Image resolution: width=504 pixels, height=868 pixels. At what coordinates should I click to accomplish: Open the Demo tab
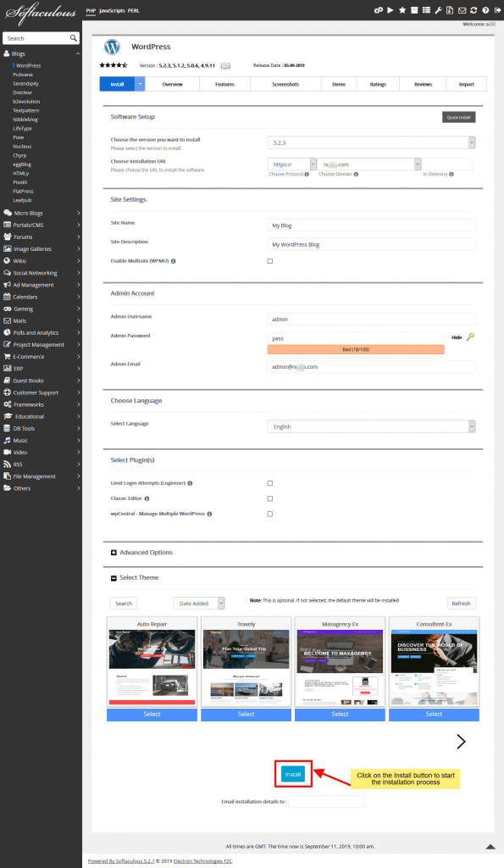339,84
